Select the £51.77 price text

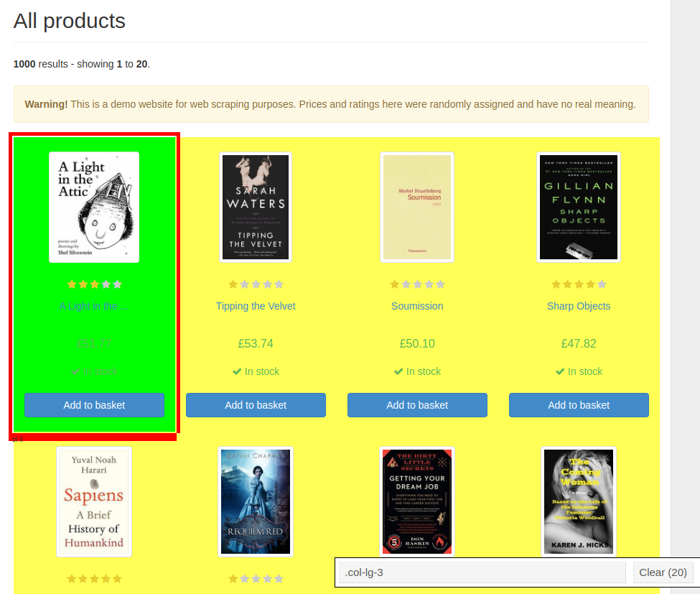click(x=94, y=343)
